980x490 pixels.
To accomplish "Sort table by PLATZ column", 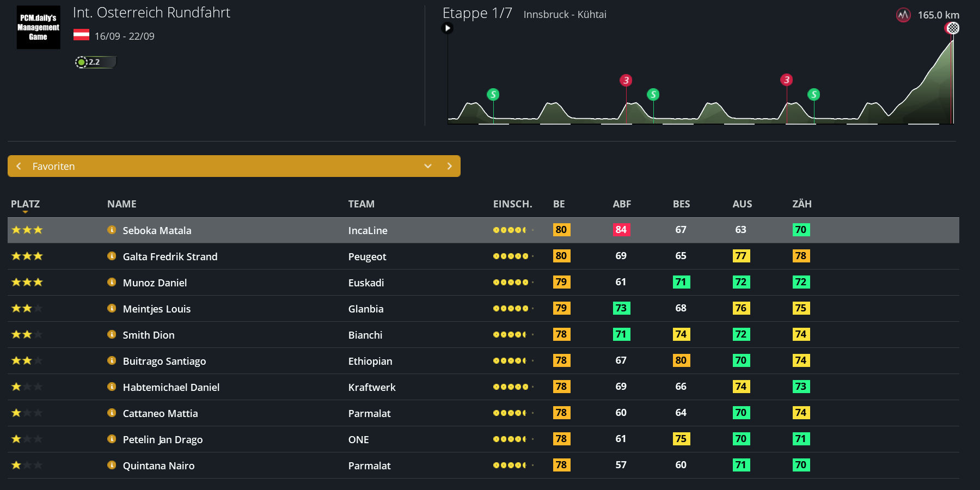I will click(25, 204).
